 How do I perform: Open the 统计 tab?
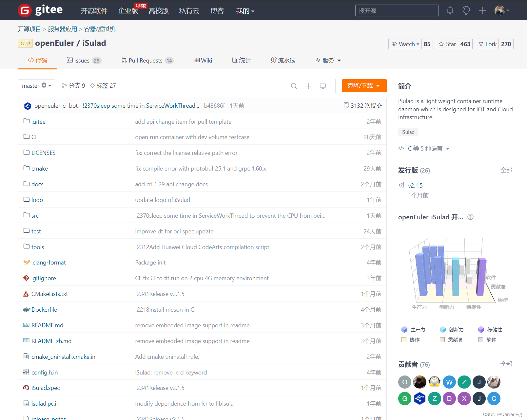[x=241, y=60]
